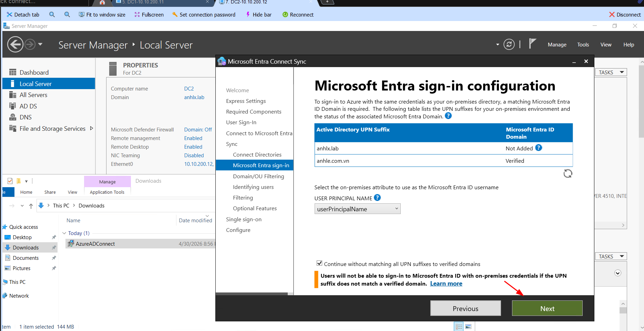
Task: Click the USER PRINCIPAL NAME help icon
Action: [377, 198]
